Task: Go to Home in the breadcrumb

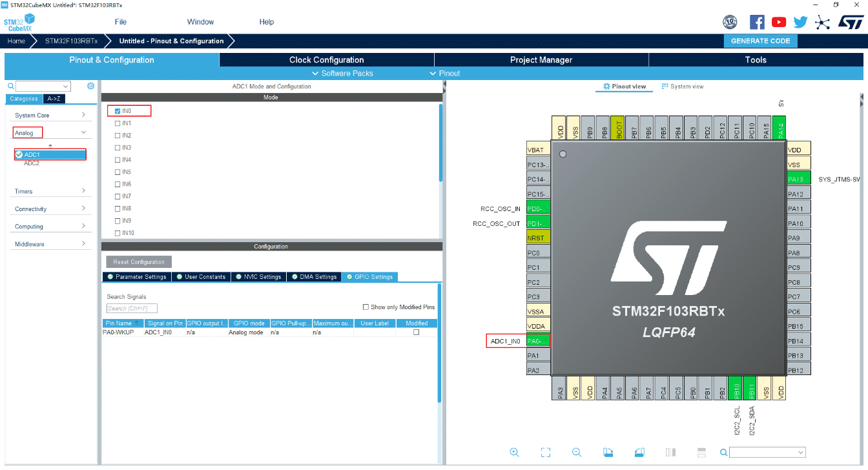Action: tap(16, 41)
